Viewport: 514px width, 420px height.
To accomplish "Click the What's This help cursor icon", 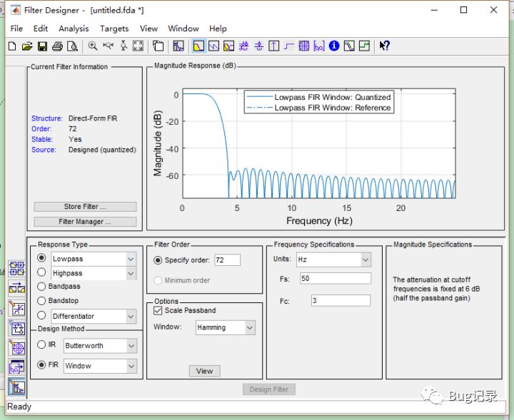I will 385,46.
